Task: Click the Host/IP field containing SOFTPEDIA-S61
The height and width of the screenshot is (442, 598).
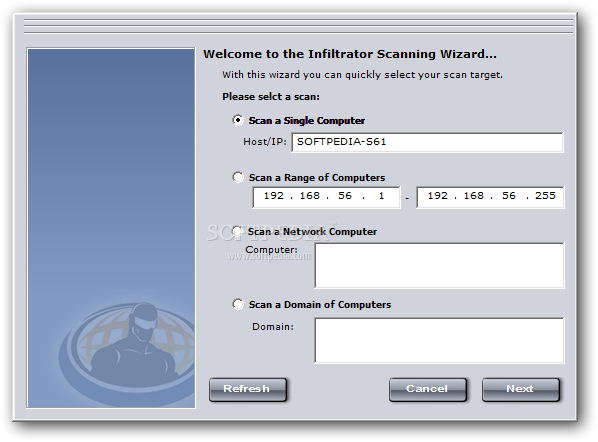Action: (x=427, y=142)
